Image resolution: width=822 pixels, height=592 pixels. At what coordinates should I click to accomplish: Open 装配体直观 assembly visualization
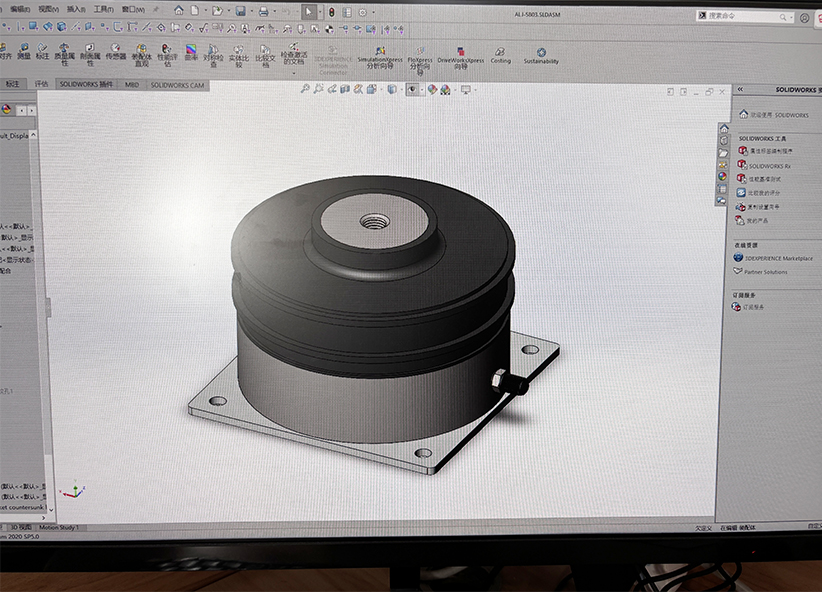coord(141,55)
